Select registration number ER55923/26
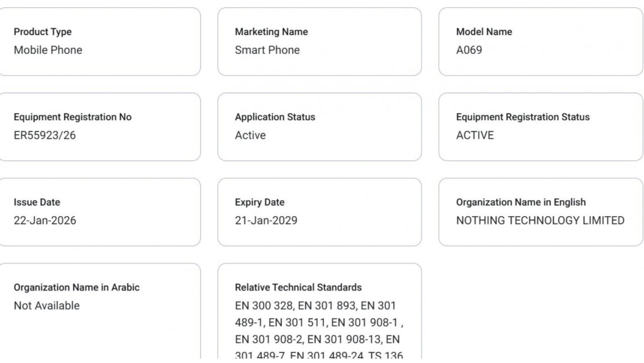The width and height of the screenshot is (644, 363). tap(44, 135)
